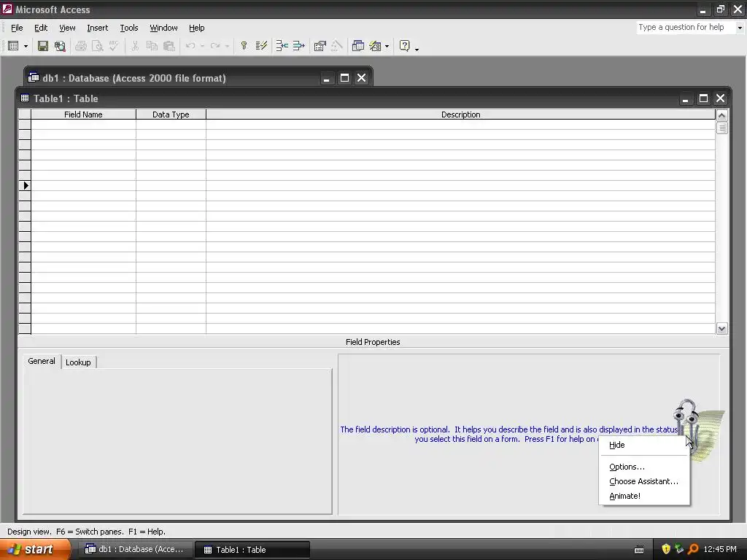Click Animate! in the assistant menu
The image size is (747, 560).
[644, 496]
